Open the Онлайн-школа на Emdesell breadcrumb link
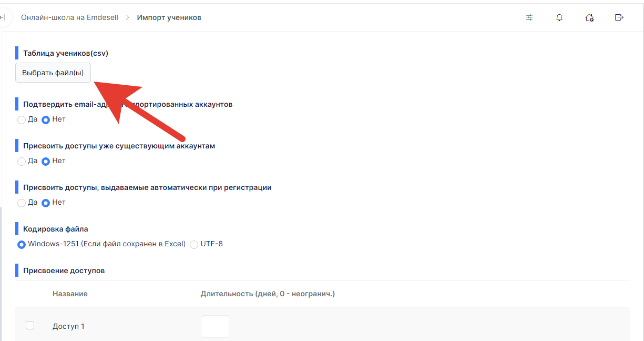This screenshot has height=341, width=644. click(x=70, y=17)
